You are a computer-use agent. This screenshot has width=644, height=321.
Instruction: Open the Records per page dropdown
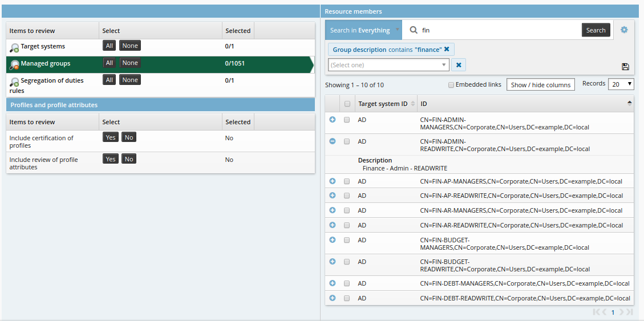(x=621, y=84)
